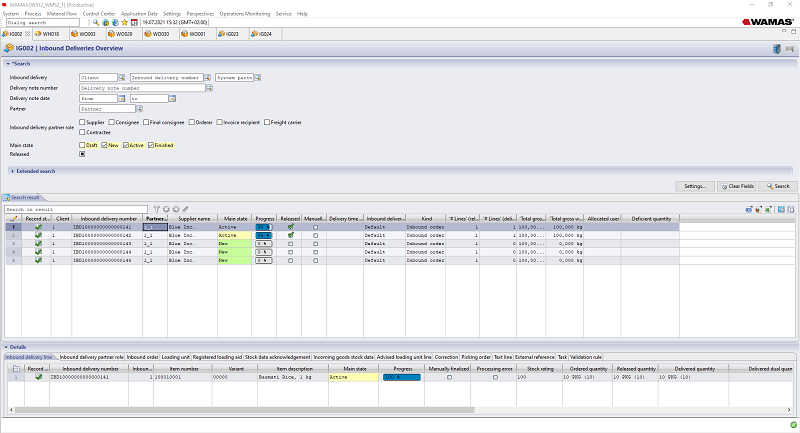Tick the Invoice recipient checkbox

coord(219,122)
